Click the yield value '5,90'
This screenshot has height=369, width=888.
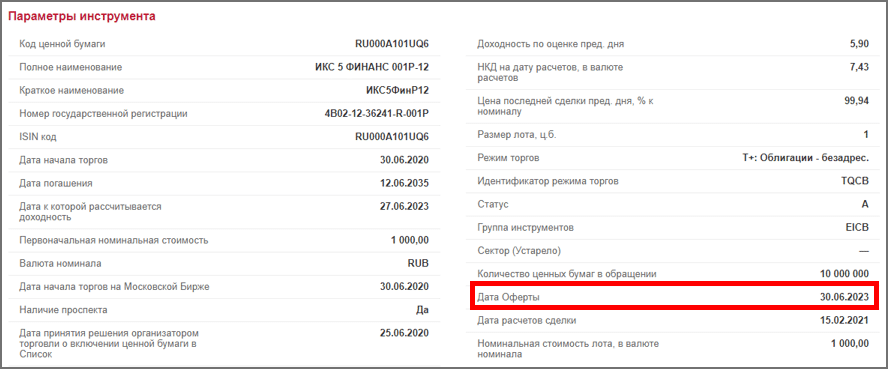click(x=859, y=44)
